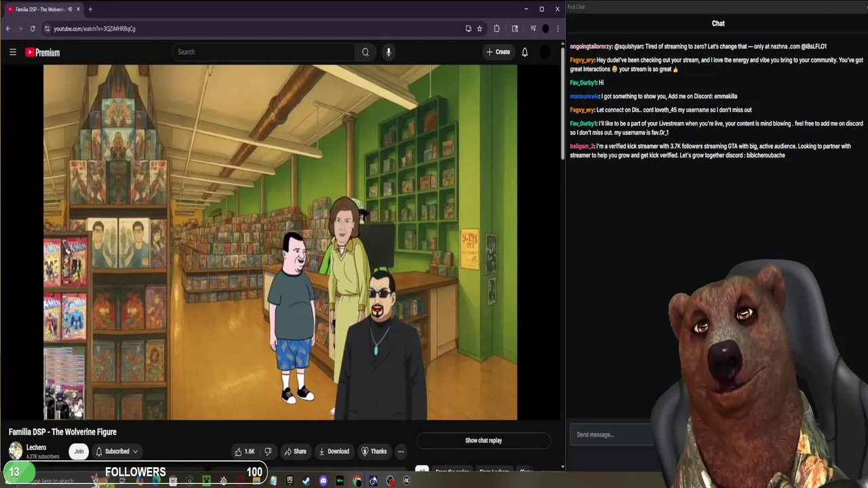
Task: Open Lechero channel name link
Action: 36,447
